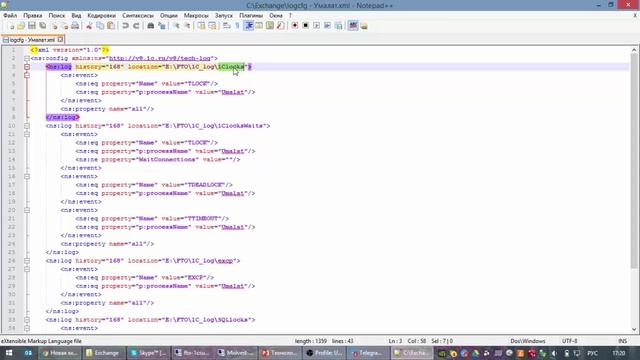Close the logcfg - Умалат.xml tab

60,40
